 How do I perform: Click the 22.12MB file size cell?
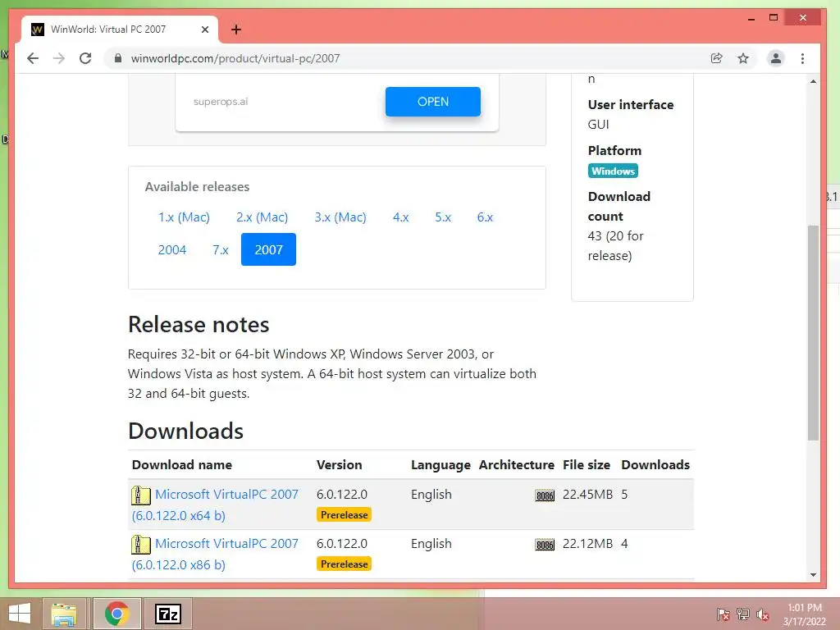[x=587, y=544]
